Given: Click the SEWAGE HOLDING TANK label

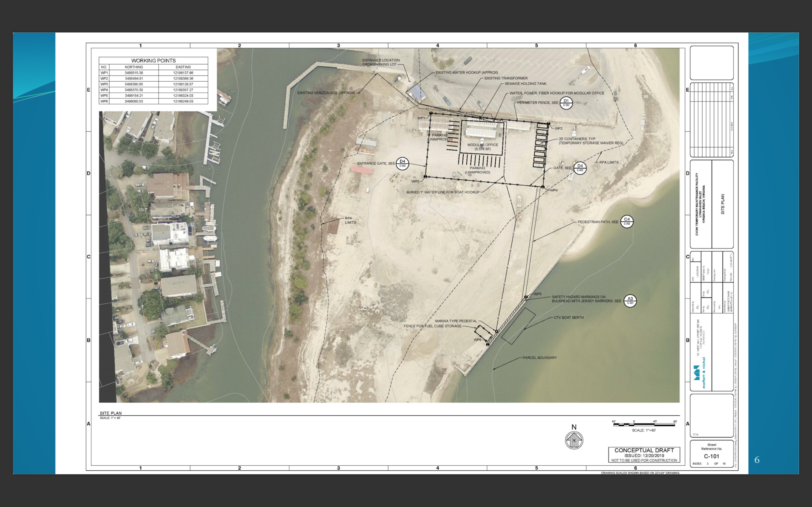Looking at the screenshot, I should [x=526, y=84].
